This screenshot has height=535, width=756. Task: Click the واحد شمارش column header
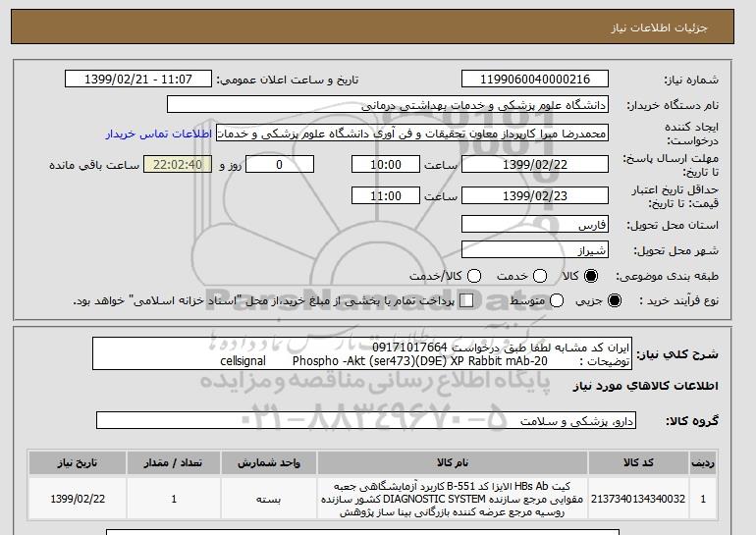pyautogui.click(x=269, y=462)
